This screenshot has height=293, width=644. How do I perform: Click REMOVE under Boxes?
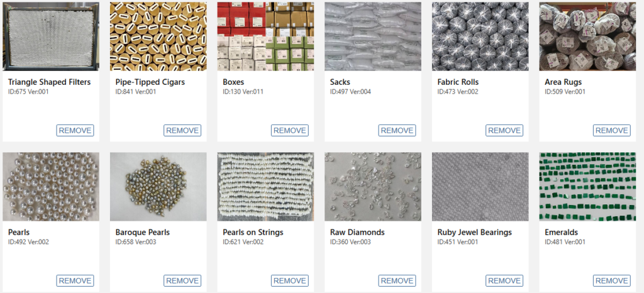click(x=289, y=131)
